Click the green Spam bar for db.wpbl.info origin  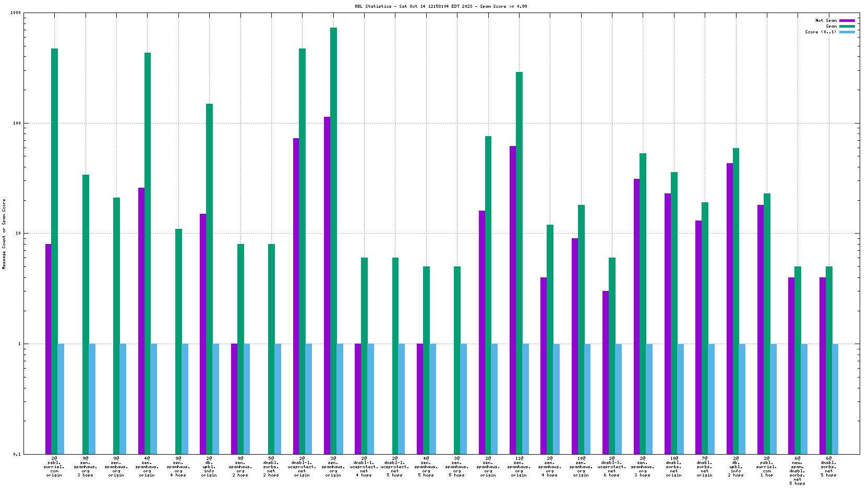pyautogui.click(x=209, y=278)
